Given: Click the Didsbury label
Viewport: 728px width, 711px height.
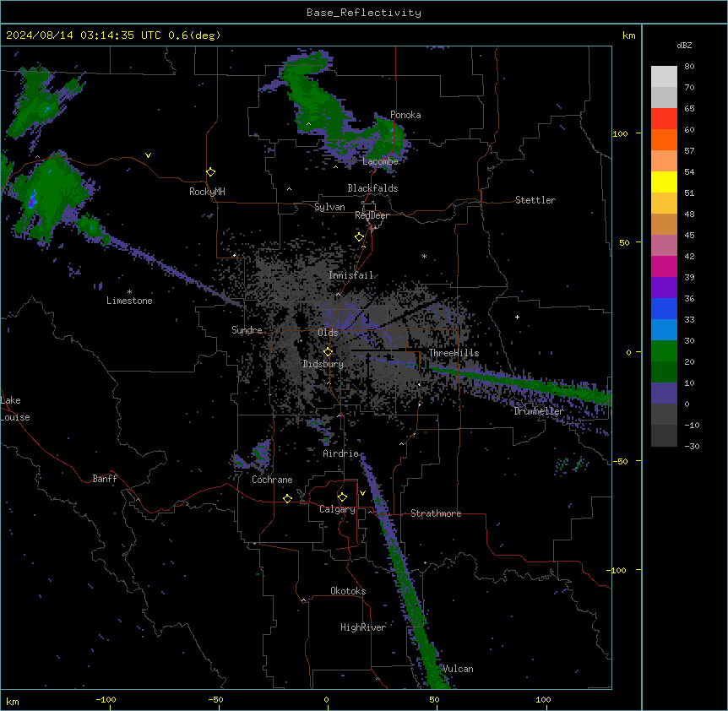Looking at the screenshot, I should click(323, 364).
